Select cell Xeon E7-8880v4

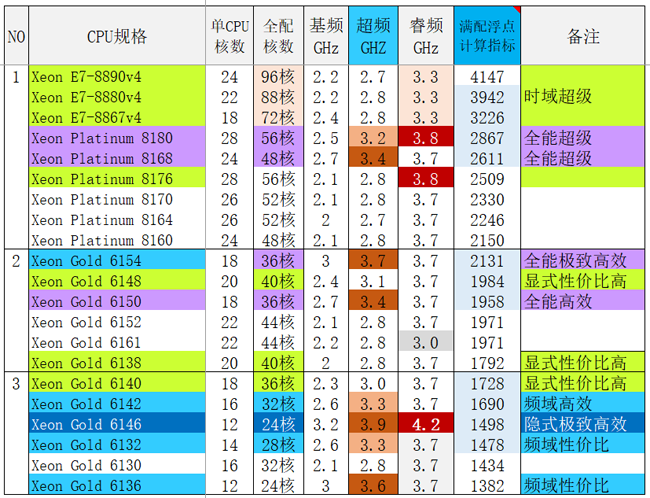[x=117, y=97]
